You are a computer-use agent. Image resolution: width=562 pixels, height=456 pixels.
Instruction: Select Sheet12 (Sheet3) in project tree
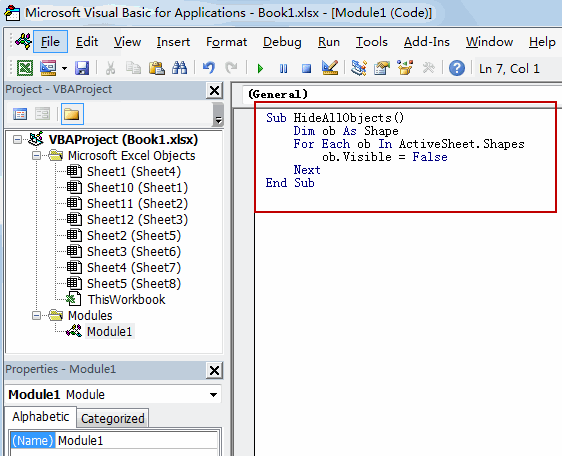(x=137, y=220)
